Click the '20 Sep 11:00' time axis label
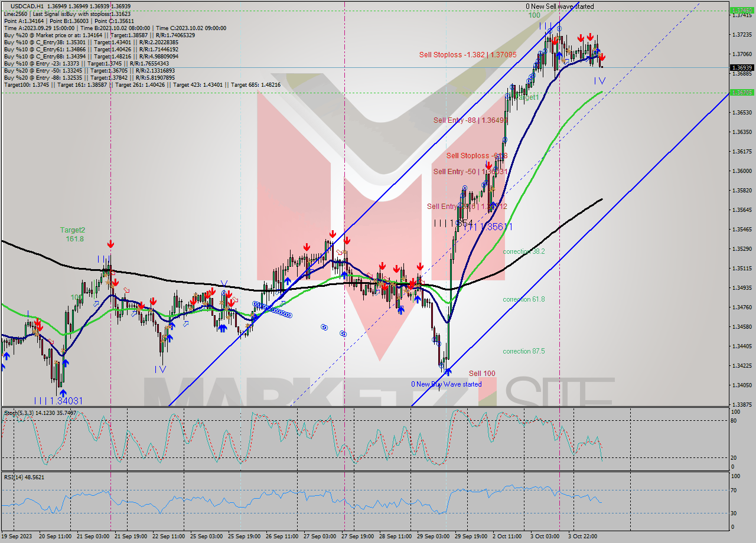Image resolution: width=756 pixels, height=543 pixels. pos(54,537)
